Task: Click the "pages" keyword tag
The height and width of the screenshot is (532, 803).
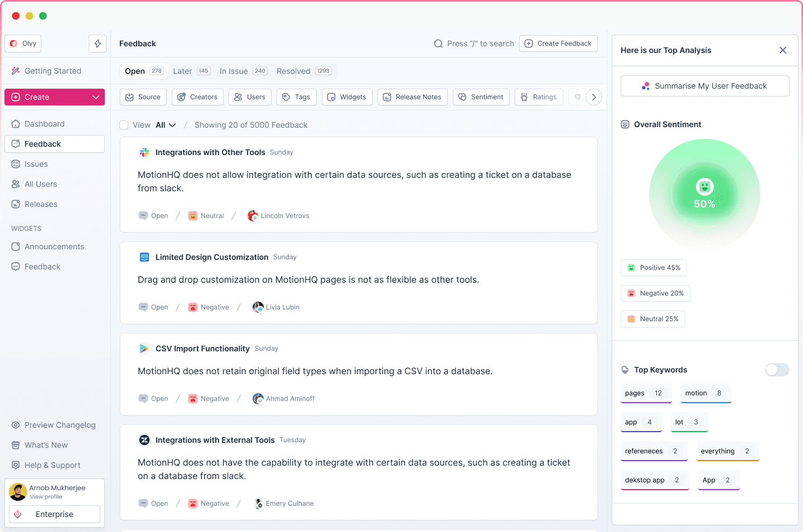Action: coord(646,393)
